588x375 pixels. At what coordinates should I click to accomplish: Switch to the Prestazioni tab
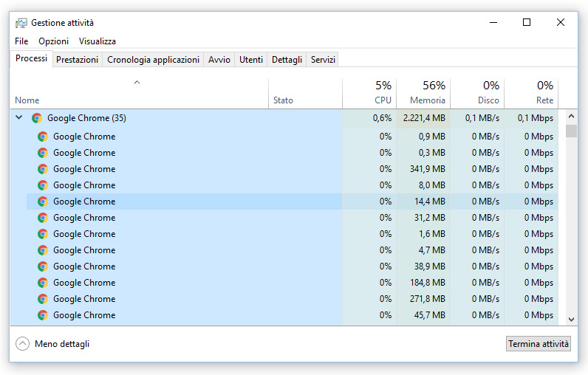click(x=77, y=60)
